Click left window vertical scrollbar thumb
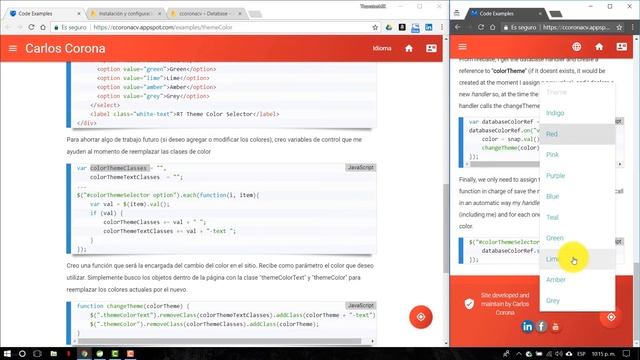Viewport: 640px width, 360px height. point(446,229)
